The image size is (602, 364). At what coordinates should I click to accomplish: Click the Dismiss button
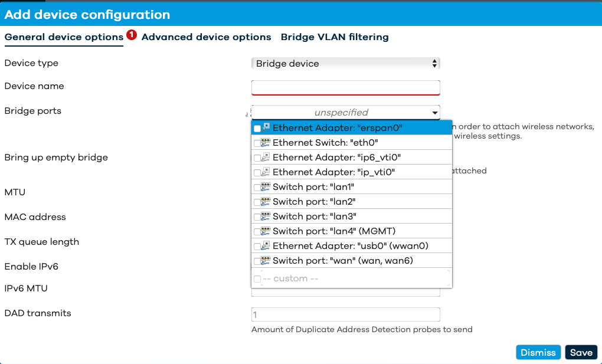click(538, 352)
